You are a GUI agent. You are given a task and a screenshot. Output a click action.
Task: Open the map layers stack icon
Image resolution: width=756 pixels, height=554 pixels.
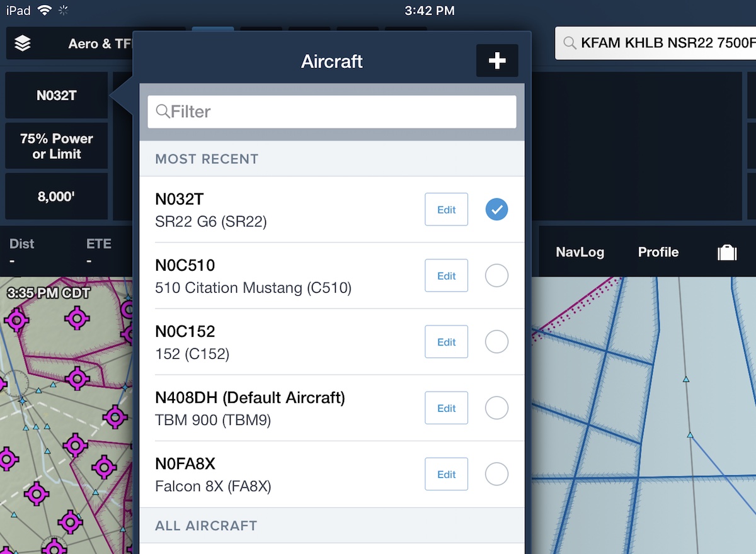23,43
